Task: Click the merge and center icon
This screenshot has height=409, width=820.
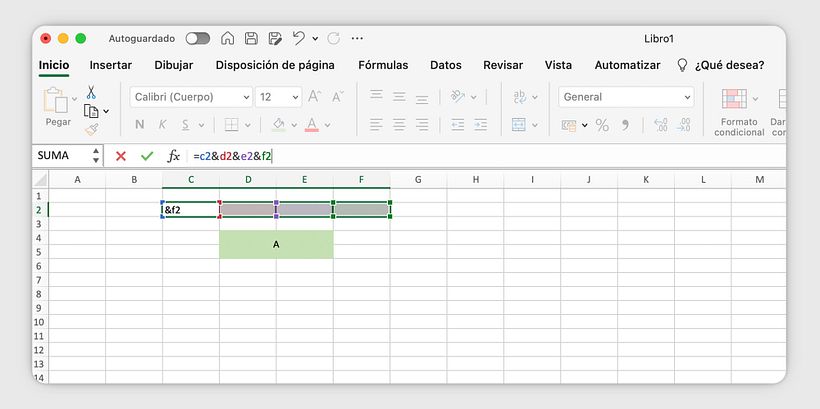Action: pos(519,124)
